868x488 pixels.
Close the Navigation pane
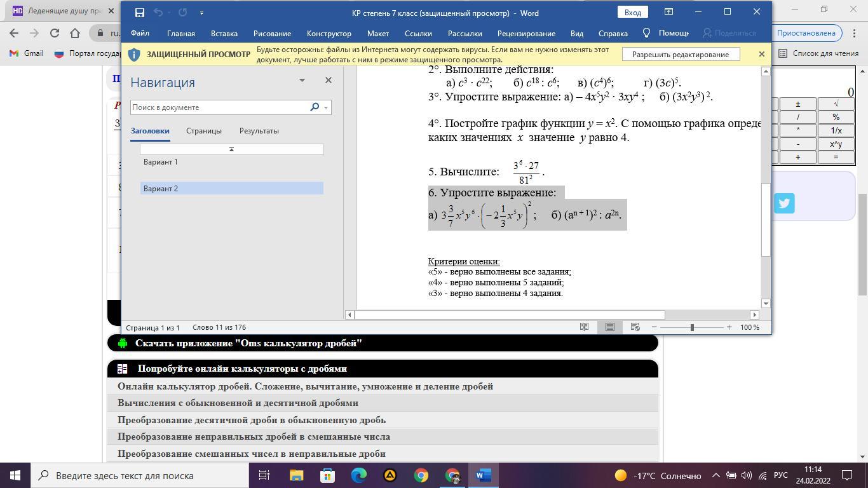click(x=328, y=80)
